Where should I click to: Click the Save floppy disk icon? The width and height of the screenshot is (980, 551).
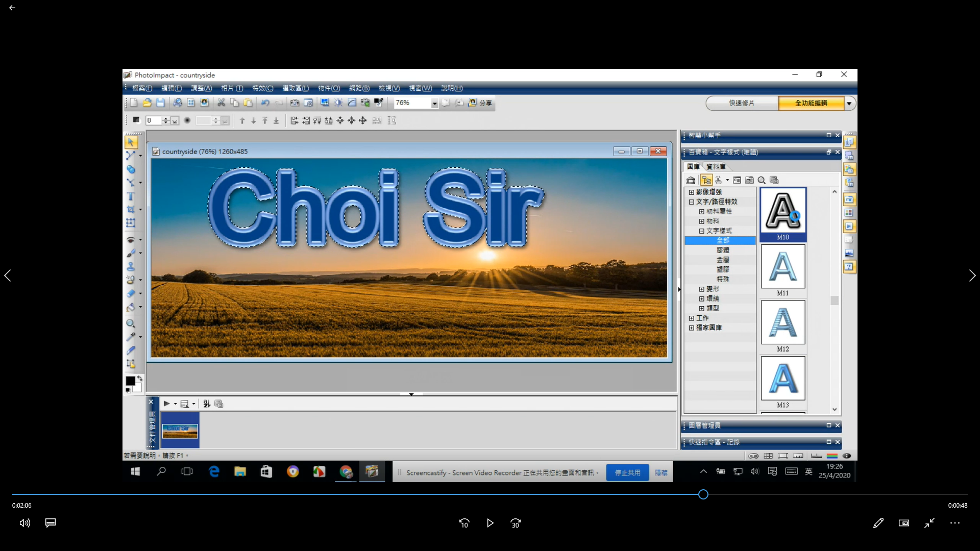click(x=160, y=103)
